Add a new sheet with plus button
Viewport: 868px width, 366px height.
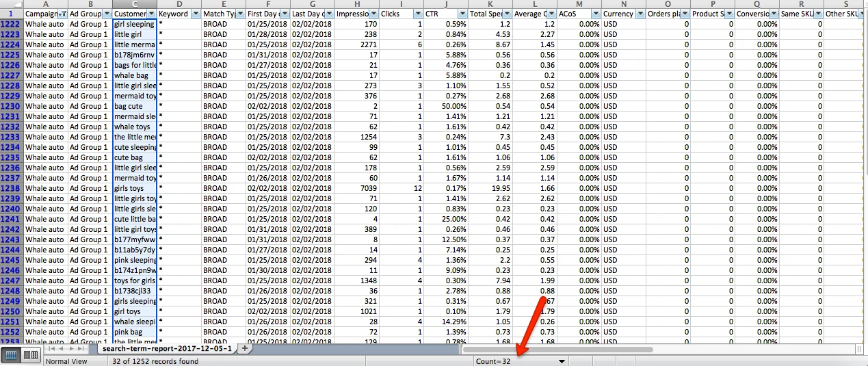244,348
